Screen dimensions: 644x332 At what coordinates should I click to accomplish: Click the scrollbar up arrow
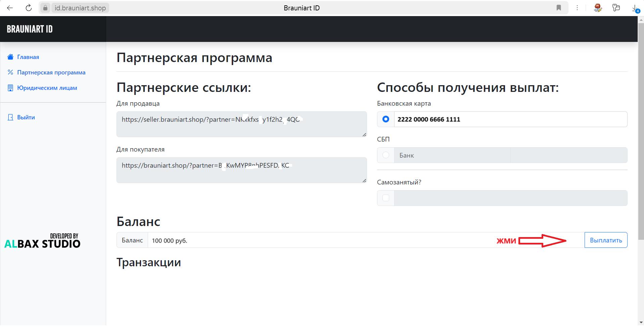641,19
